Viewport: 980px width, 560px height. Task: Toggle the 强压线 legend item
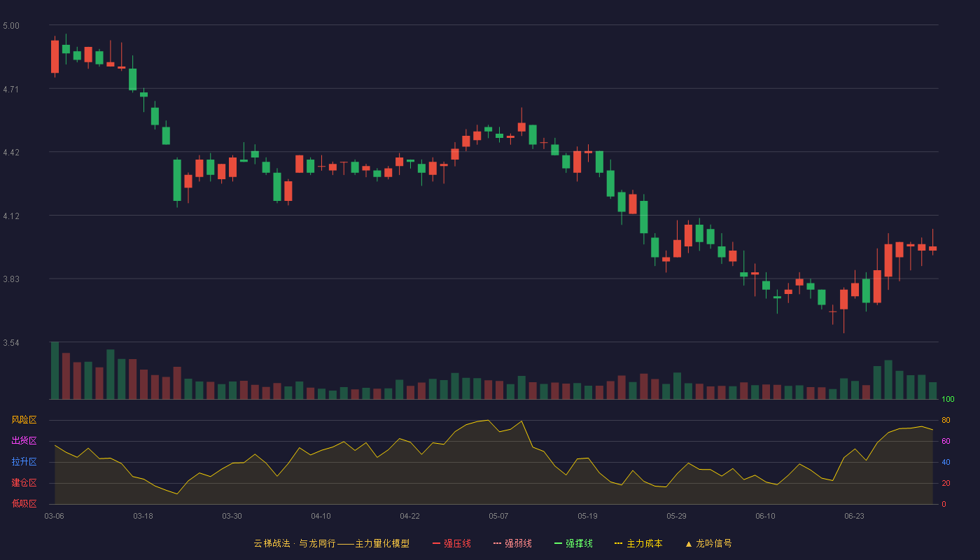pyautogui.click(x=451, y=543)
